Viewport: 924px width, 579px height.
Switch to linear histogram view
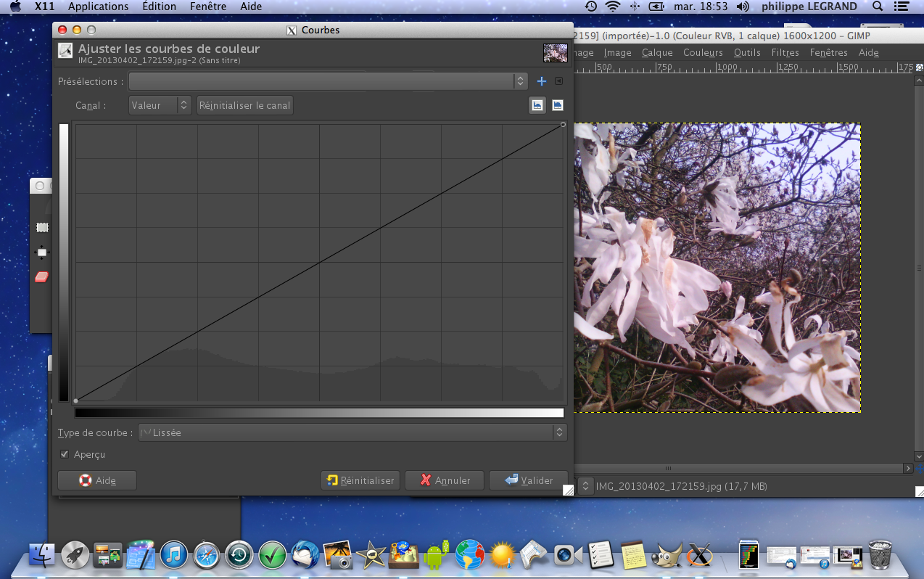coord(537,105)
